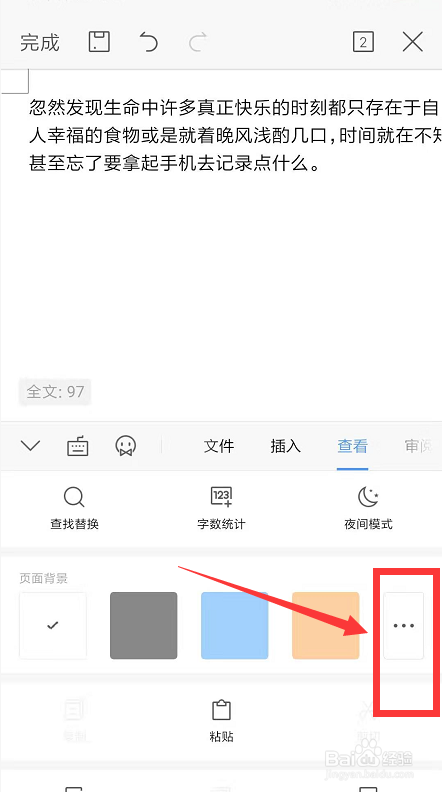Open the assistant face icon in toolbar

point(126,446)
